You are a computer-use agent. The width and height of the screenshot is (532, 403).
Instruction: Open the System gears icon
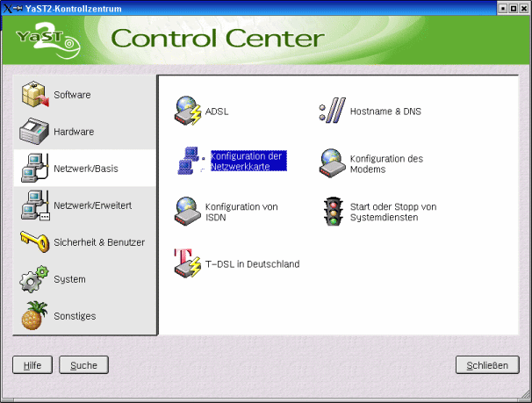click(x=34, y=279)
